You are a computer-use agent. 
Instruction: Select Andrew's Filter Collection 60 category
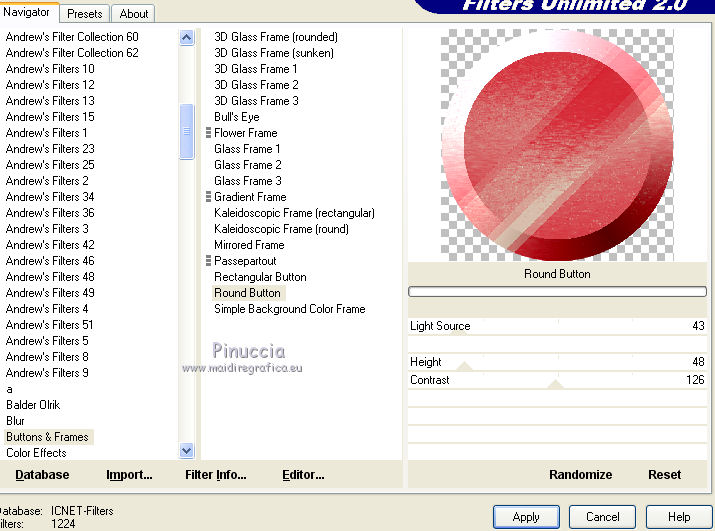click(72, 37)
